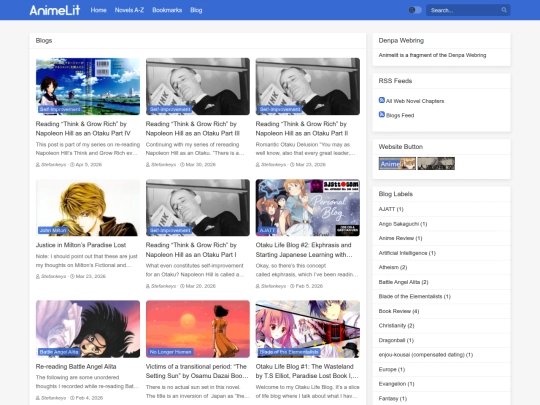The height and width of the screenshot is (405, 540).
Task: Click the Part III post thumbnail image
Action: pyautogui.click(x=198, y=86)
